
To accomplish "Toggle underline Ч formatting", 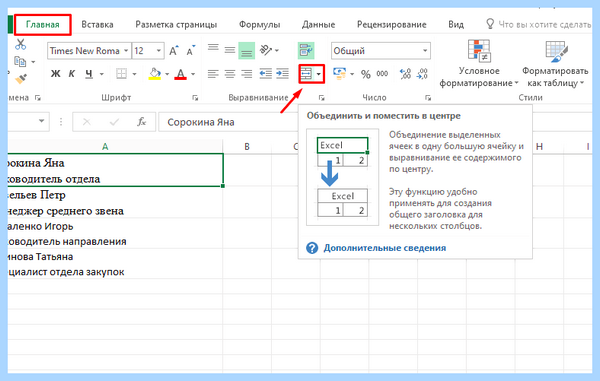I will (x=89, y=73).
